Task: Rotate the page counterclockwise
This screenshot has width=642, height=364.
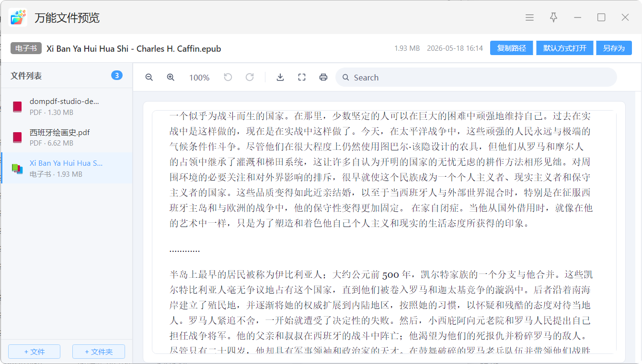Action: 228,77
